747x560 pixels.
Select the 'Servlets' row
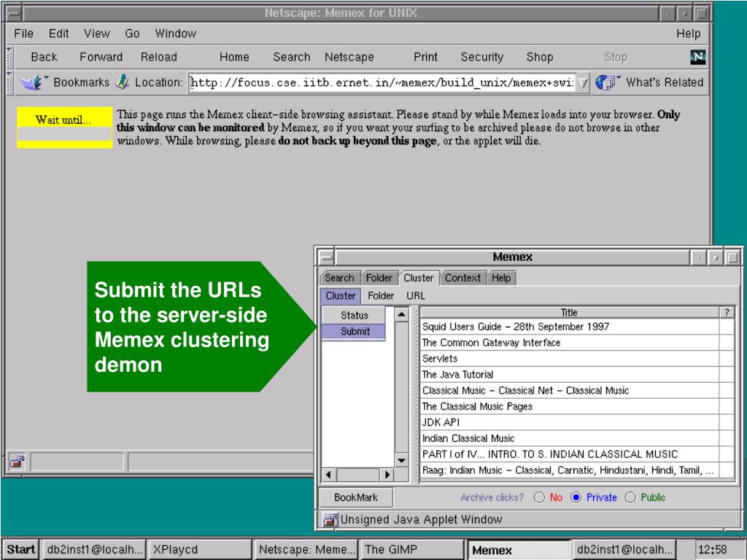[x=569, y=359]
